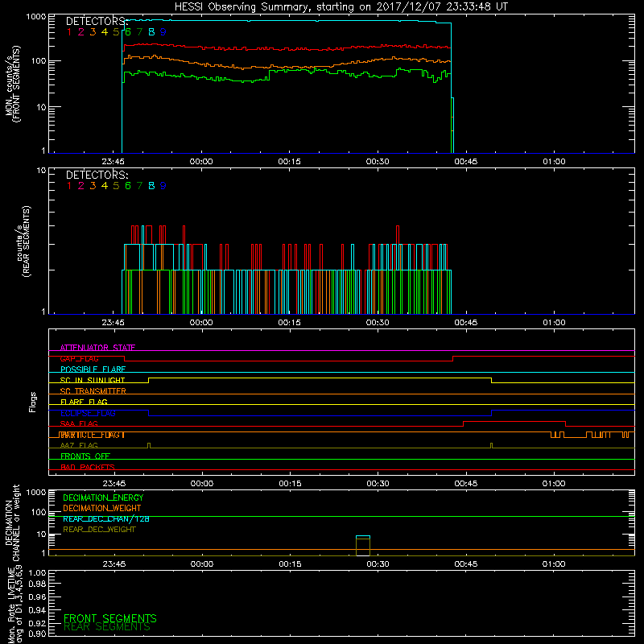Click the DECIMATION_WEIGHT legend label
This screenshot has width=644, height=644.
(102, 509)
